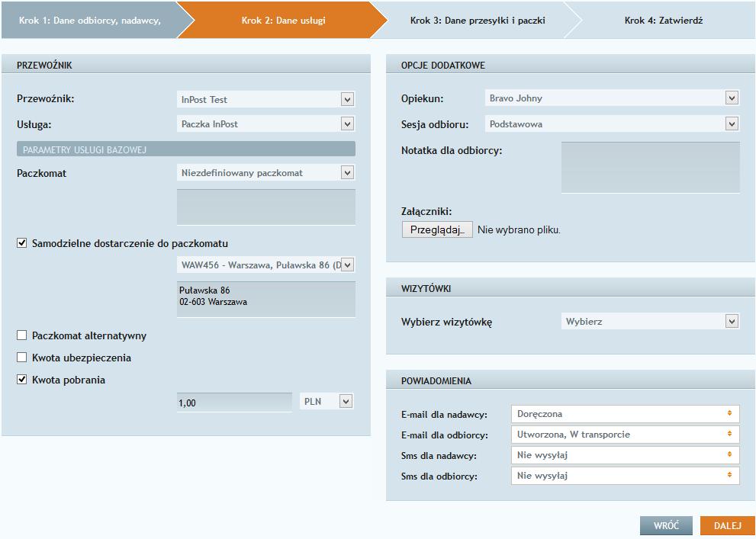756x539 pixels.
Task: Click the address box 'Puławska 86 02-603 Warszawa'
Action: pos(265,299)
